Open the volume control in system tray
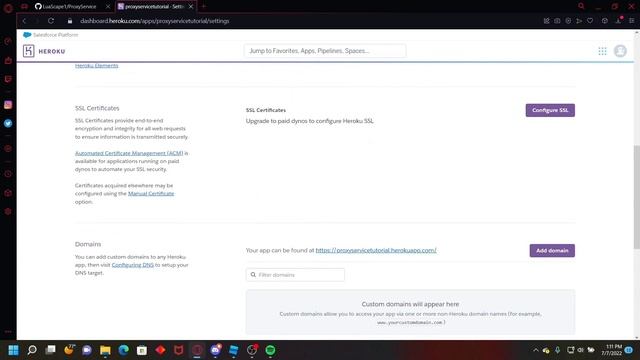Screen dimensions: 640x360 tap(580, 350)
